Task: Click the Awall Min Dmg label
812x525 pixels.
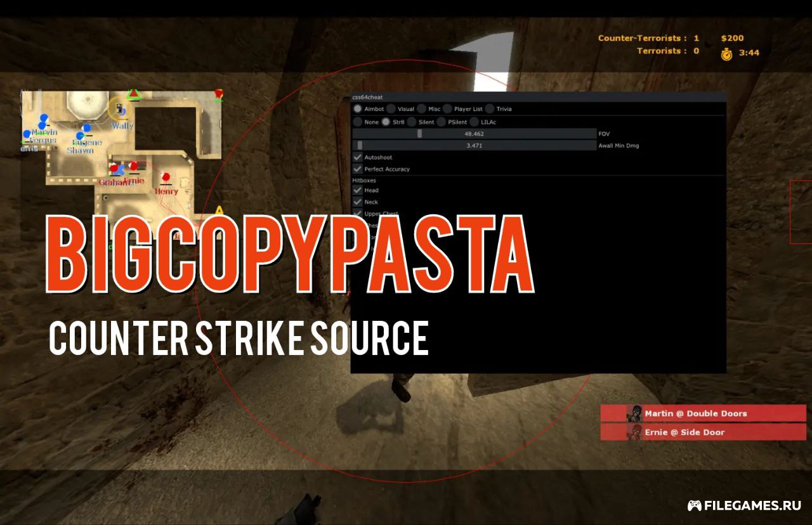Action: pyautogui.click(x=619, y=146)
